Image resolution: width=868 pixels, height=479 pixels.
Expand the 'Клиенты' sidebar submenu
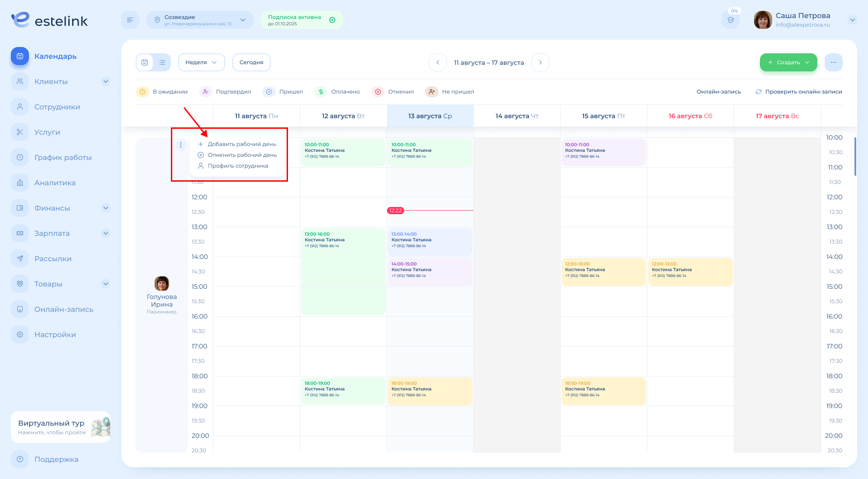coord(106,82)
